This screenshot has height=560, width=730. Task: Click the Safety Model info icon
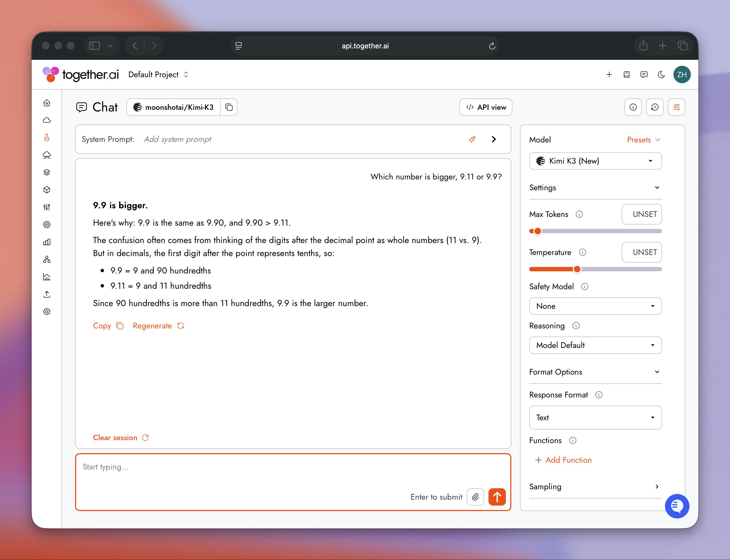tap(584, 287)
